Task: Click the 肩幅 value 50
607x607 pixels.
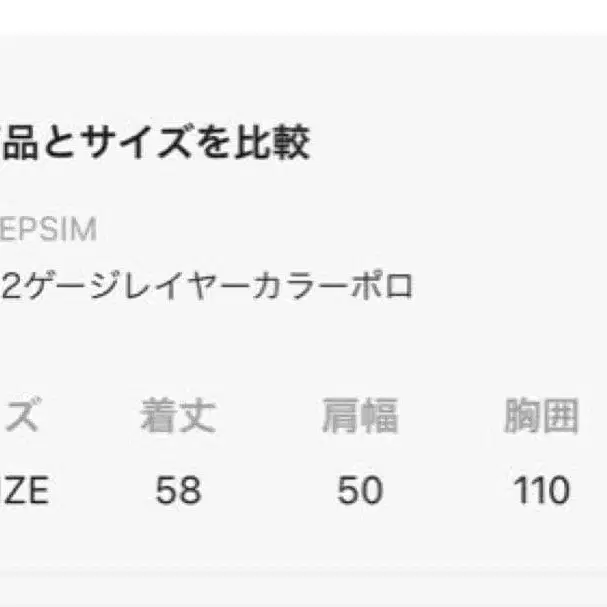Action: [x=359, y=490]
